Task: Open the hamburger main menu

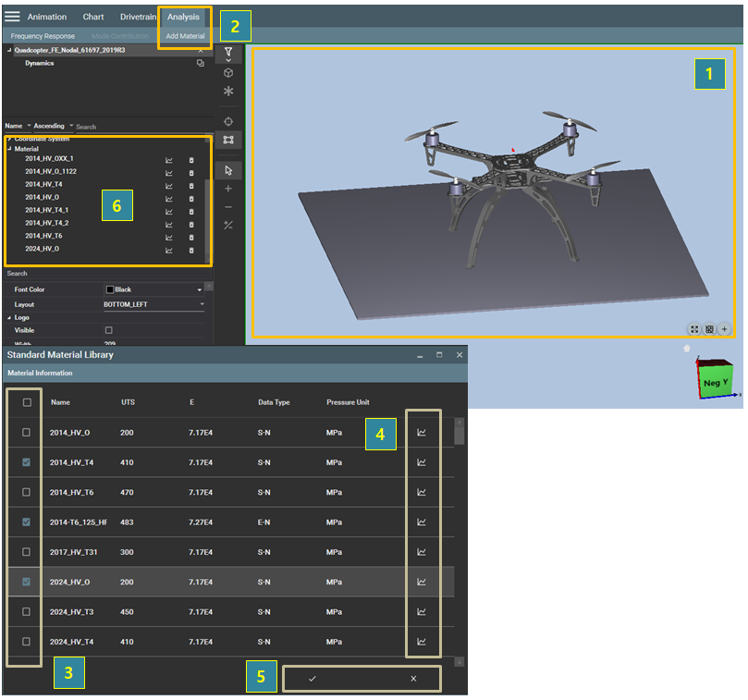Action: tap(12, 17)
